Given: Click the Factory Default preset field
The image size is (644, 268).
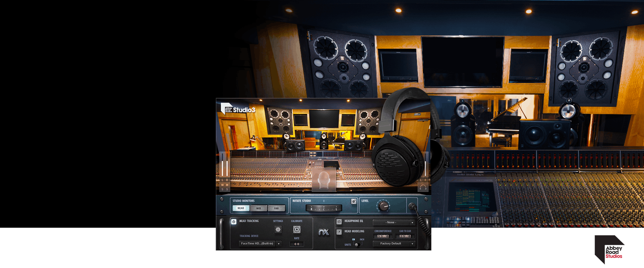Looking at the screenshot, I should point(391,244).
